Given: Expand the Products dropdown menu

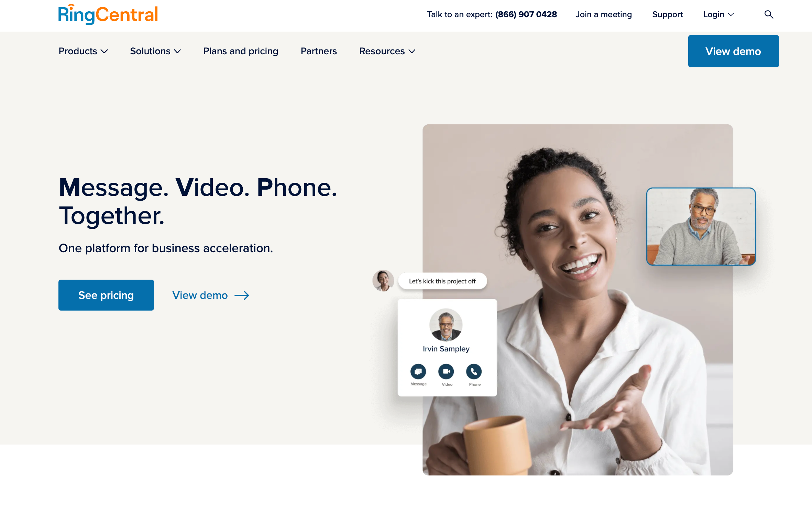Looking at the screenshot, I should (x=83, y=51).
